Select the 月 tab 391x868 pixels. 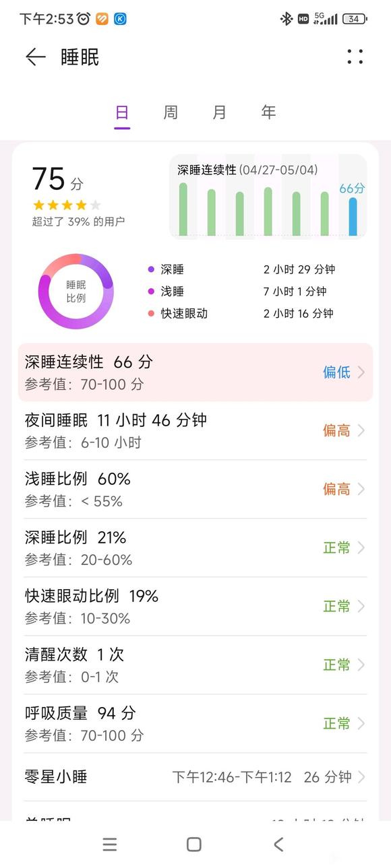pyautogui.click(x=219, y=112)
